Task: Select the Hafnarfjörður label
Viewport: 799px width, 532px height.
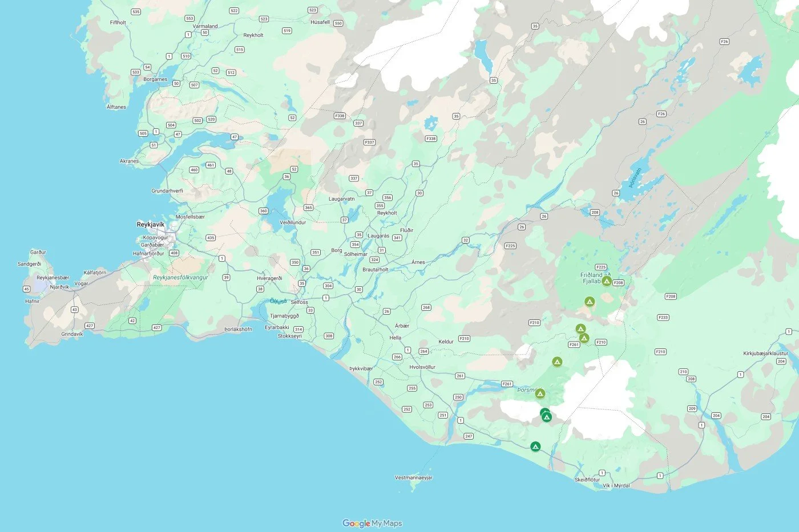Action: (148, 254)
